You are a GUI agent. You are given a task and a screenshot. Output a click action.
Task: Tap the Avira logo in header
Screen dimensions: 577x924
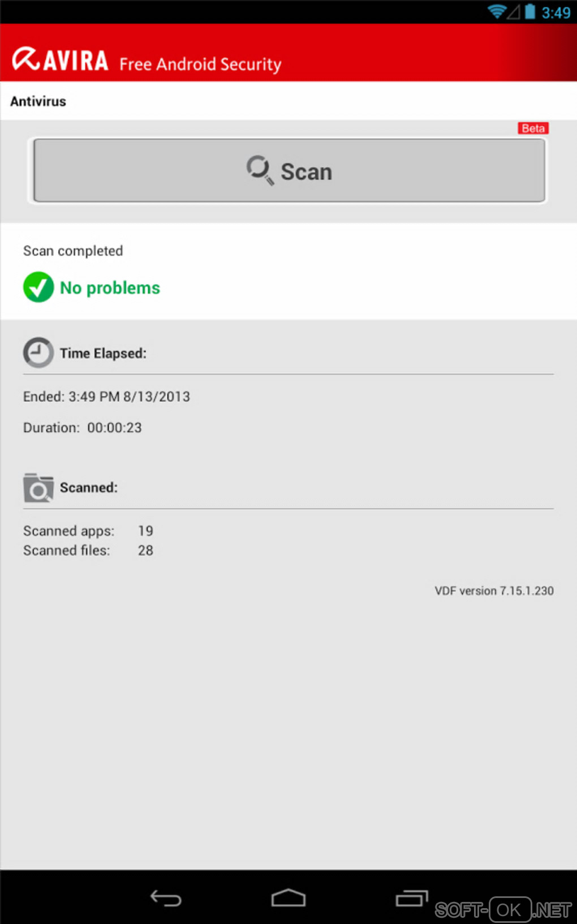click(60, 59)
